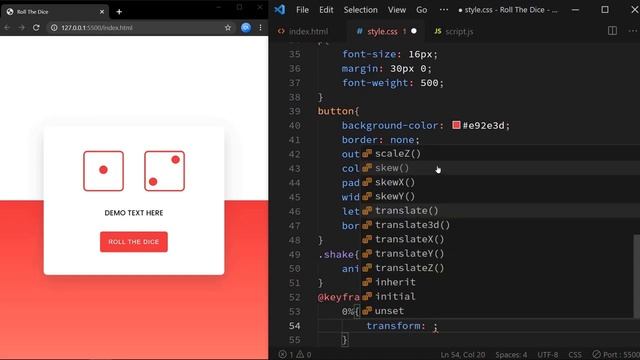Open the Selection menu

pyautogui.click(x=360, y=10)
